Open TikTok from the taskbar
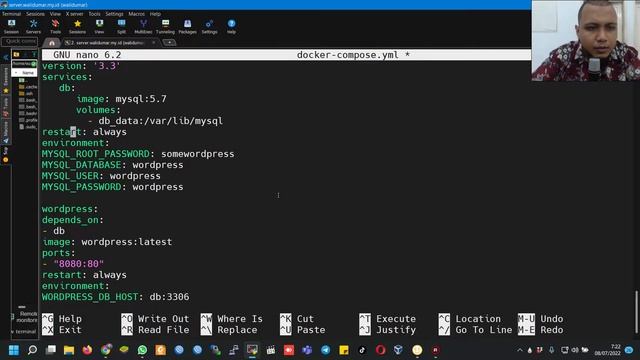 (x=362, y=350)
